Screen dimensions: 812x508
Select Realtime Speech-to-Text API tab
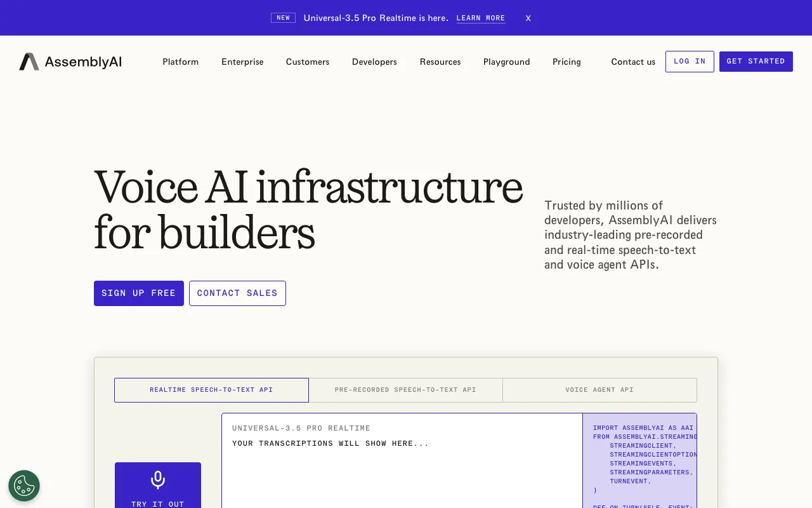[211, 390]
